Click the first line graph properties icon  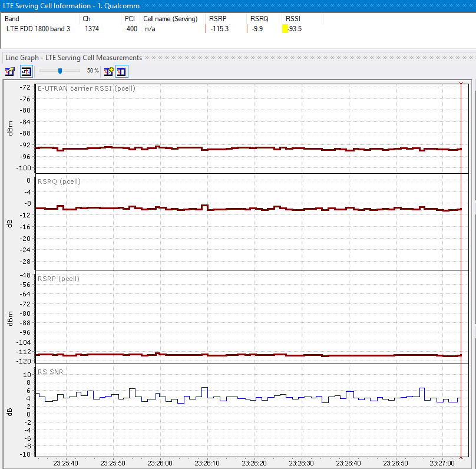pos(10,71)
